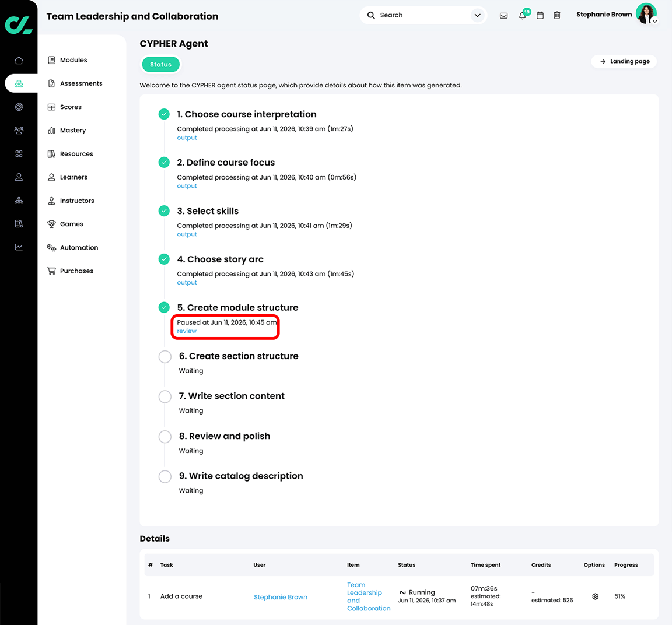Screen dimensions: 672x625
Task: Click the empty circle for Create section structure
Action: point(165,356)
